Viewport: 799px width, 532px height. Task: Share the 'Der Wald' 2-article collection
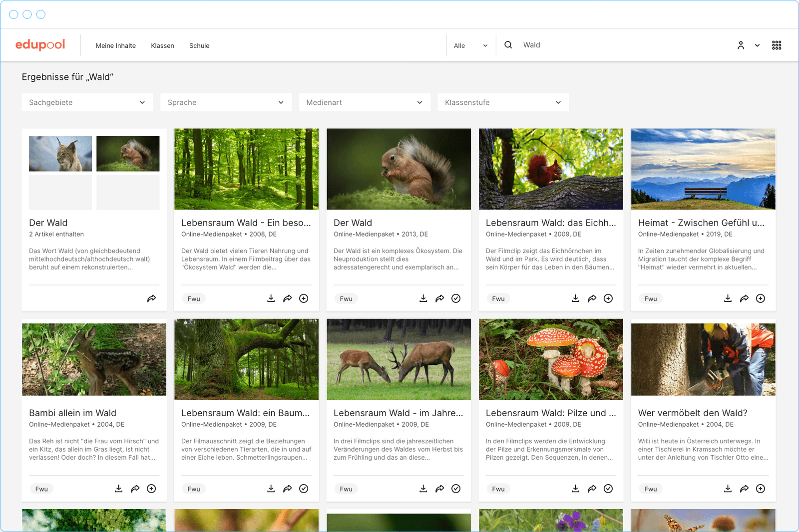(x=151, y=298)
